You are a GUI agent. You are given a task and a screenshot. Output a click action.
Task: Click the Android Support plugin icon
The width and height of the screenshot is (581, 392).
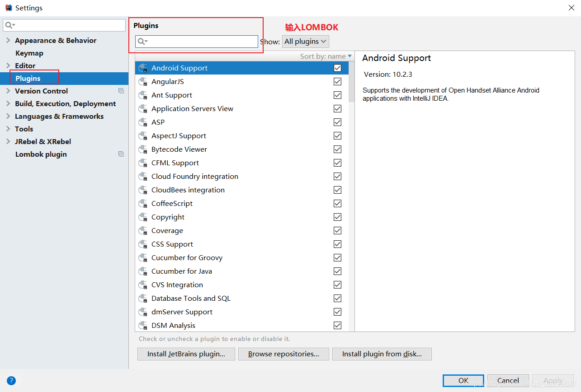tap(143, 68)
